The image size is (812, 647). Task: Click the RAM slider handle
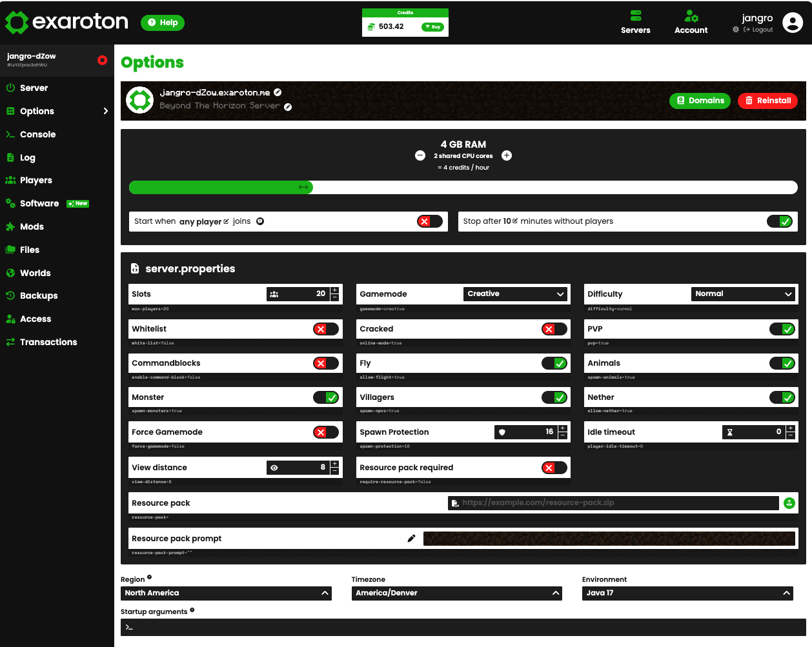coord(303,188)
